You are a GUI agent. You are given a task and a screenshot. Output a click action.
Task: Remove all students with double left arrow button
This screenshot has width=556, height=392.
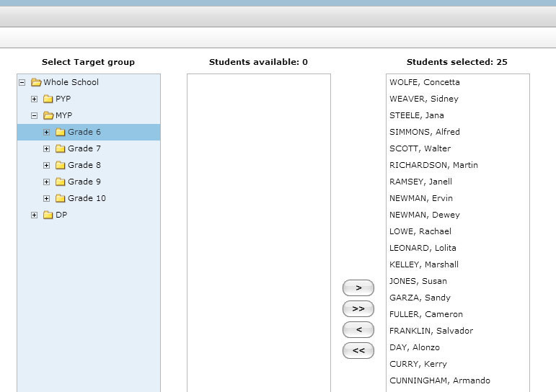[358, 350]
